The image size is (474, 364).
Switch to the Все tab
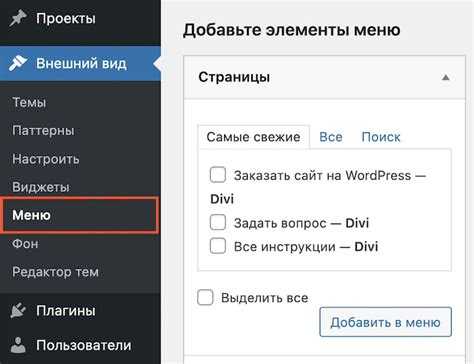click(x=331, y=137)
